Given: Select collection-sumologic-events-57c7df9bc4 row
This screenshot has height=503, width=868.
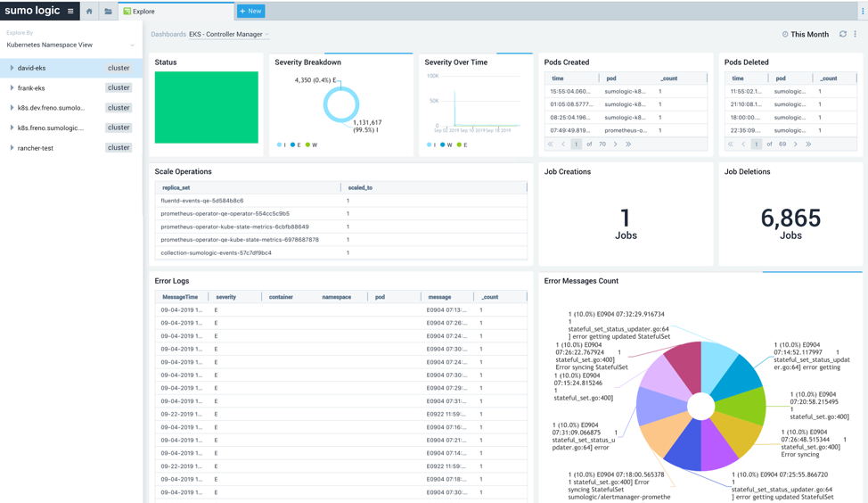Looking at the screenshot, I should [x=341, y=252].
